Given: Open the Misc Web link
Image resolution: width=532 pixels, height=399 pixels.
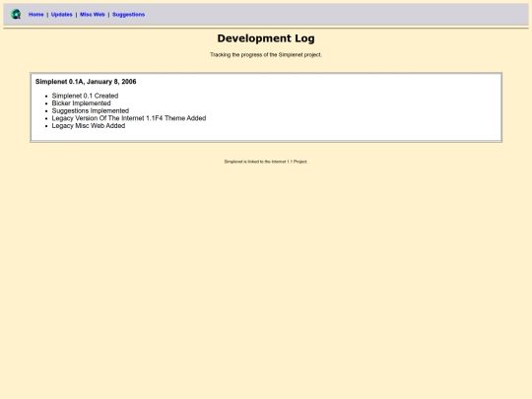Looking at the screenshot, I should coord(93,15).
